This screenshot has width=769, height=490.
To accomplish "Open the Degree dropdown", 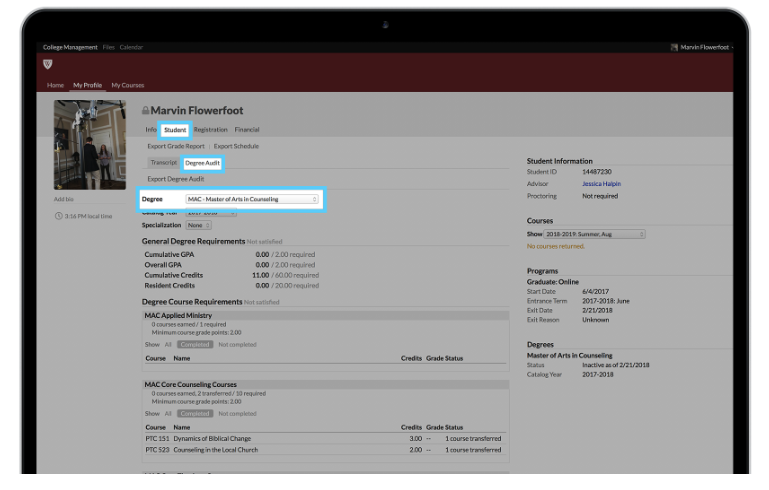I will 252,199.
